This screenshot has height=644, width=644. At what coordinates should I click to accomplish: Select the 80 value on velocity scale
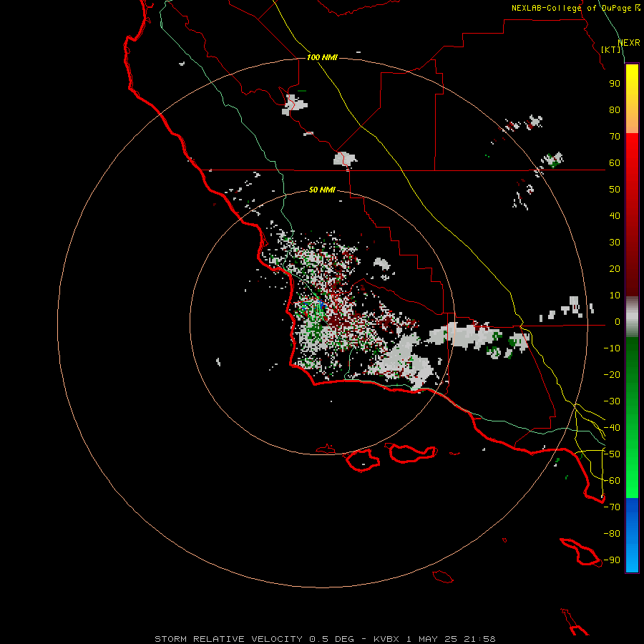coord(615,110)
